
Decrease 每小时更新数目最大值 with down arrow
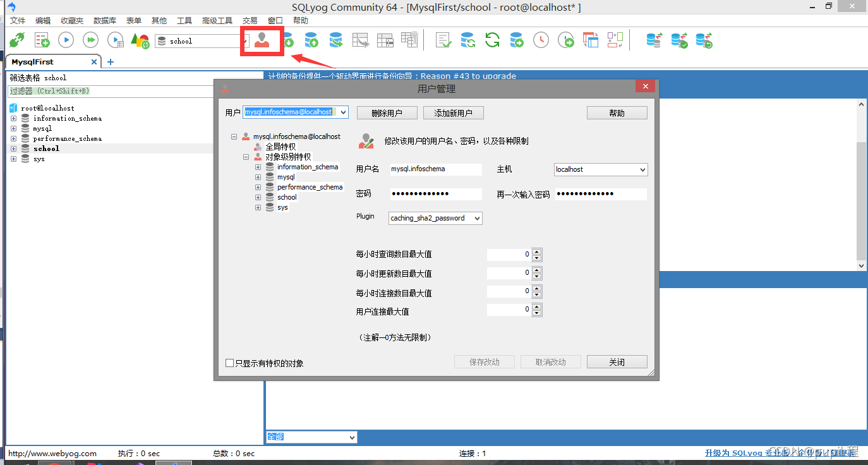click(x=537, y=277)
